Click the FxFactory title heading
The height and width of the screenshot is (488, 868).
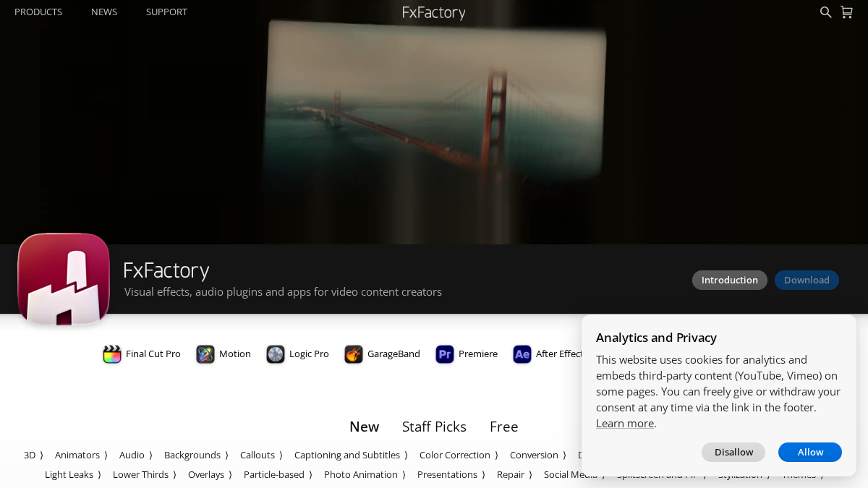(166, 270)
